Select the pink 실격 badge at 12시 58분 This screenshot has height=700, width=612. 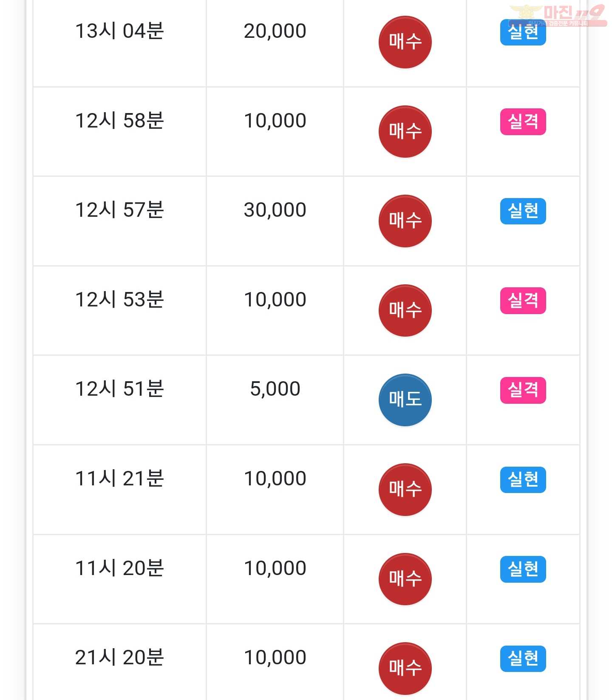tap(523, 122)
